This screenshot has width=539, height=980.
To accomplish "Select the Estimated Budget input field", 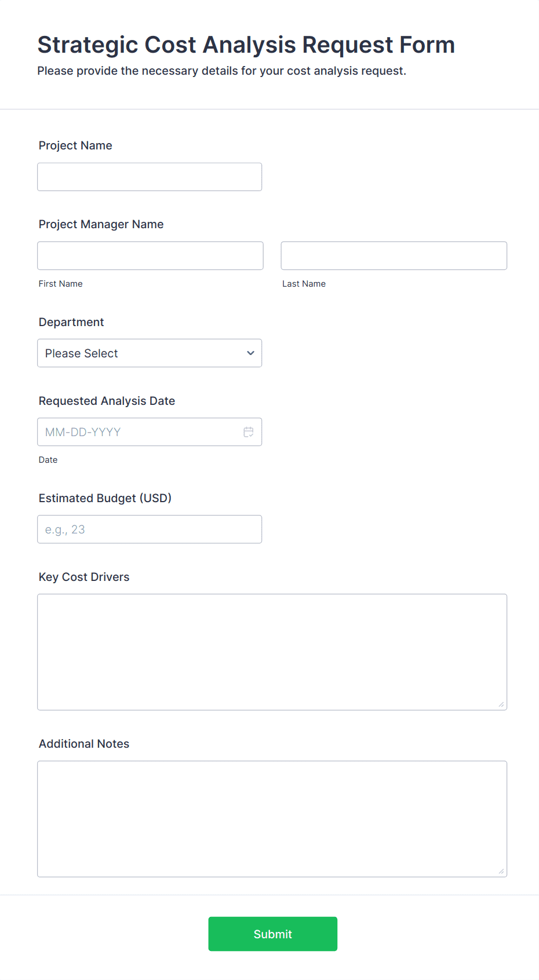I will [150, 529].
